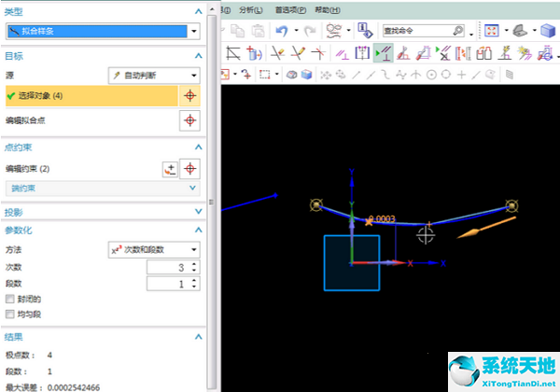Collapse the 结果 section
The width and height of the screenshot is (560, 392).
click(x=199, y=337)
